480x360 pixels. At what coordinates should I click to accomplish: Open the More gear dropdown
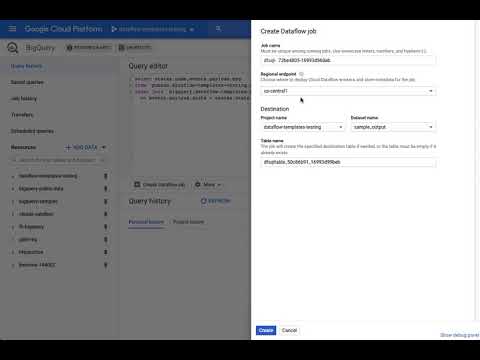(x=208, y=185)
